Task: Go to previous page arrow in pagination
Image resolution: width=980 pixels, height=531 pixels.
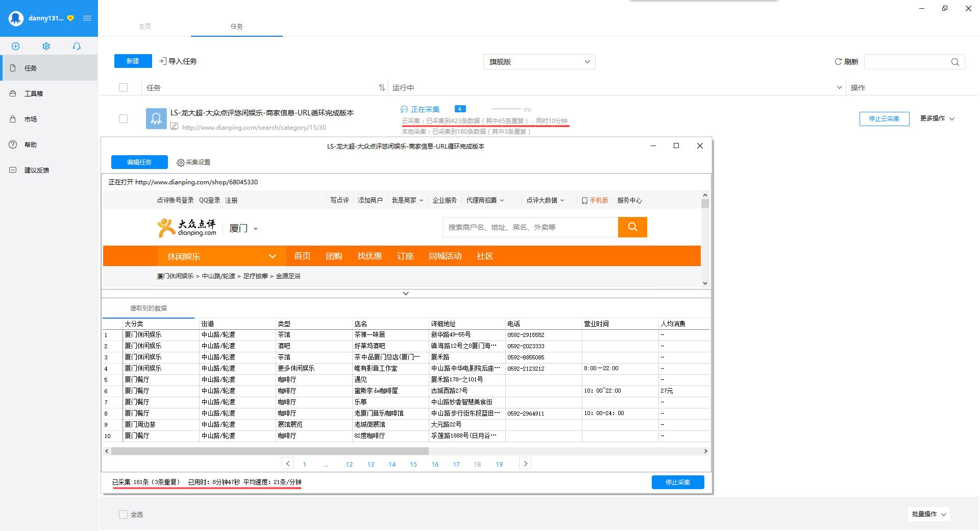Action: [x=287, y=464]
